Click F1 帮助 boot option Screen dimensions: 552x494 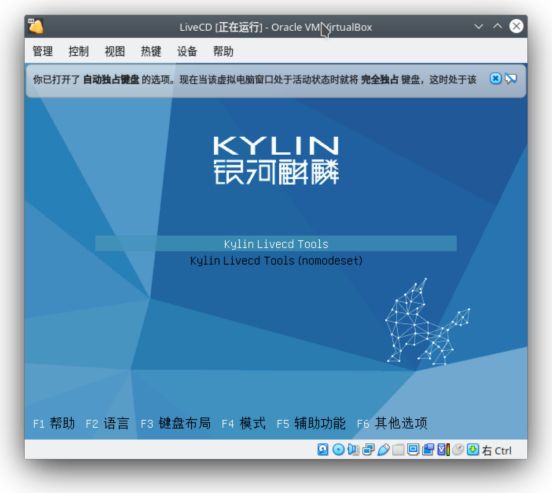(54, 423)
